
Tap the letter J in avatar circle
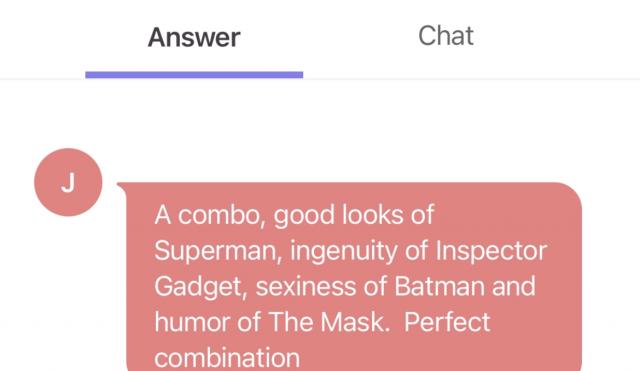pos(68,182)
